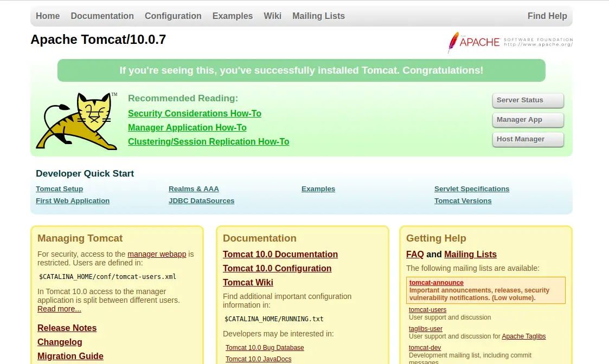Go to Documentation in the top navigation
Viewport: 609px width, 364px height.
pos(102,16)
